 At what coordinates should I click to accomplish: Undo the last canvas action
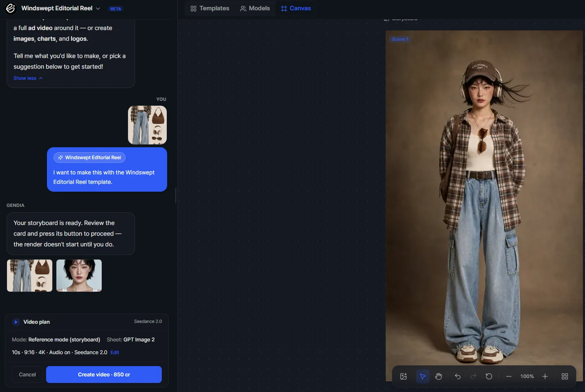(457, 376)
